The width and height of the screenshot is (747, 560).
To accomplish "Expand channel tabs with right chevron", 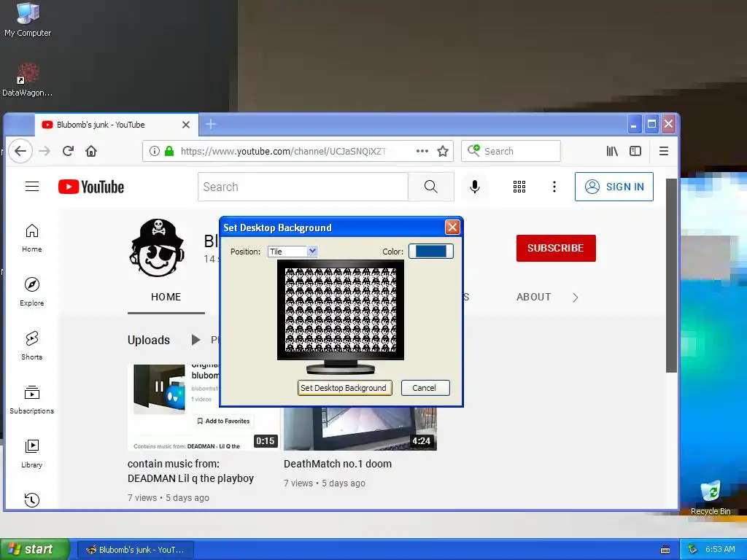I will [x=576, y=297].
